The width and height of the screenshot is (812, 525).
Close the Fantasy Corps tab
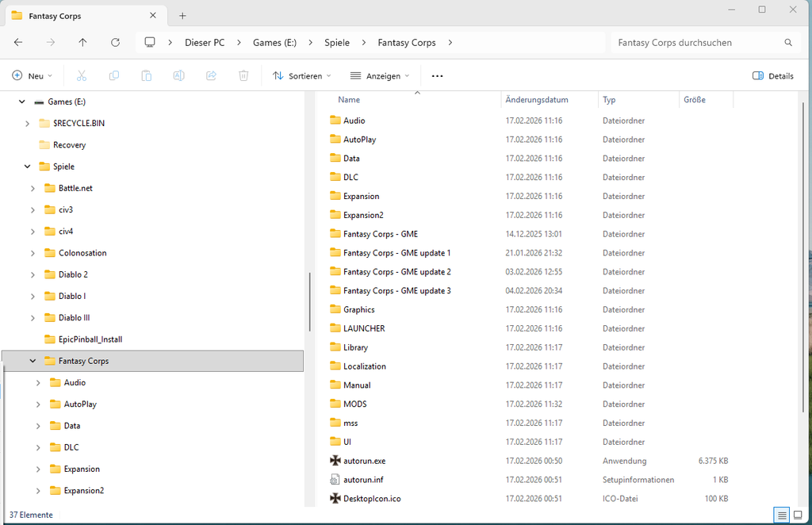[x=153, y=16]
